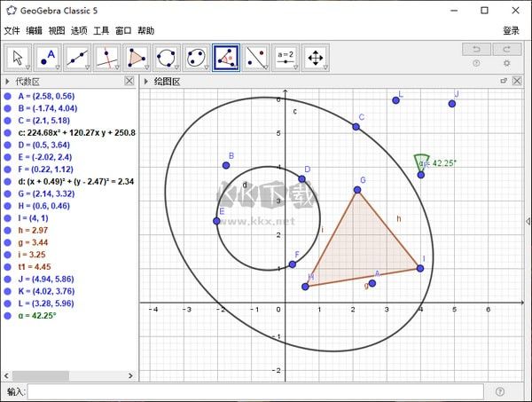Select the Angle measurement tool
532x402 pixels.
coord(225,58)
